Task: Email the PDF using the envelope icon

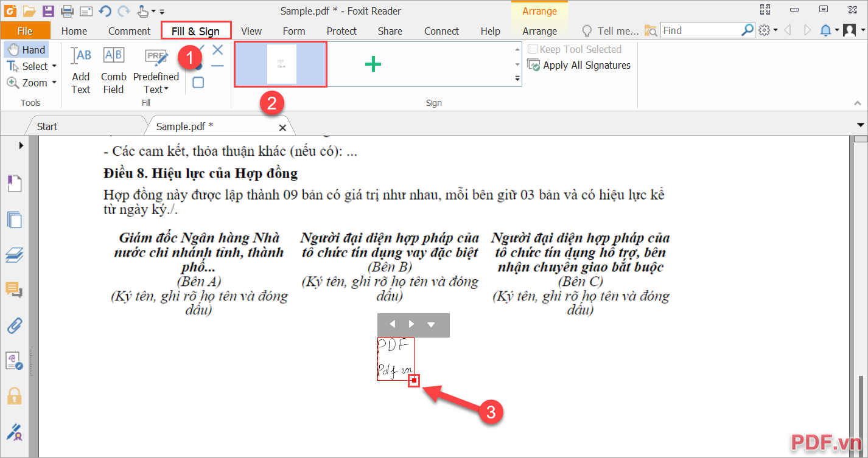Action: [x=86, y=11]
